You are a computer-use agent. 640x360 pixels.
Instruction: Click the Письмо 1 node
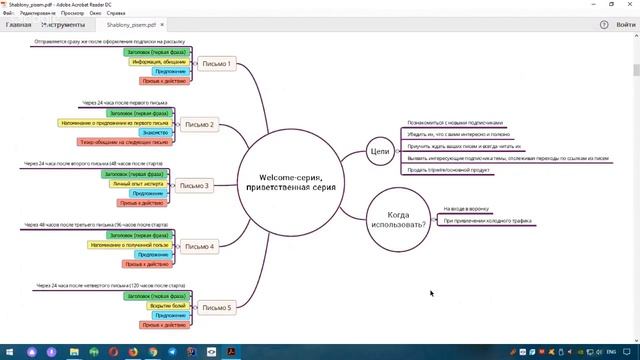217,64
